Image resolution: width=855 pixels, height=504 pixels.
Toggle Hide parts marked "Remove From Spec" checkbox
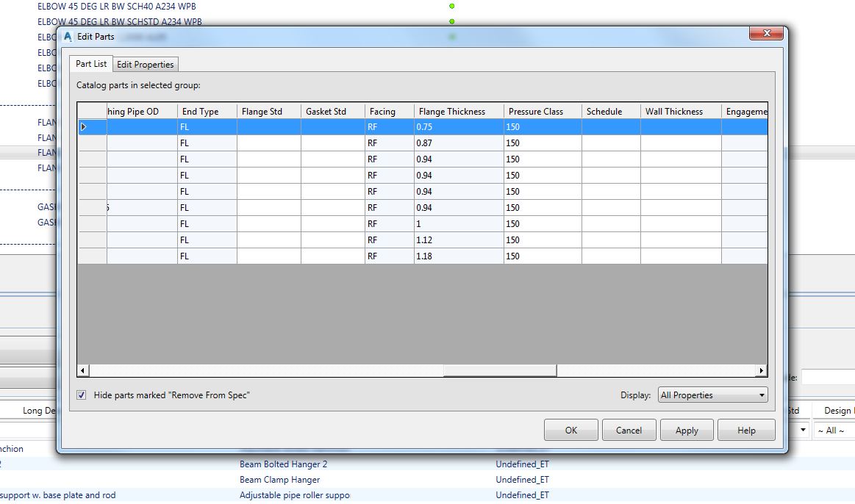pyautogui.click(x=82, y=395)
